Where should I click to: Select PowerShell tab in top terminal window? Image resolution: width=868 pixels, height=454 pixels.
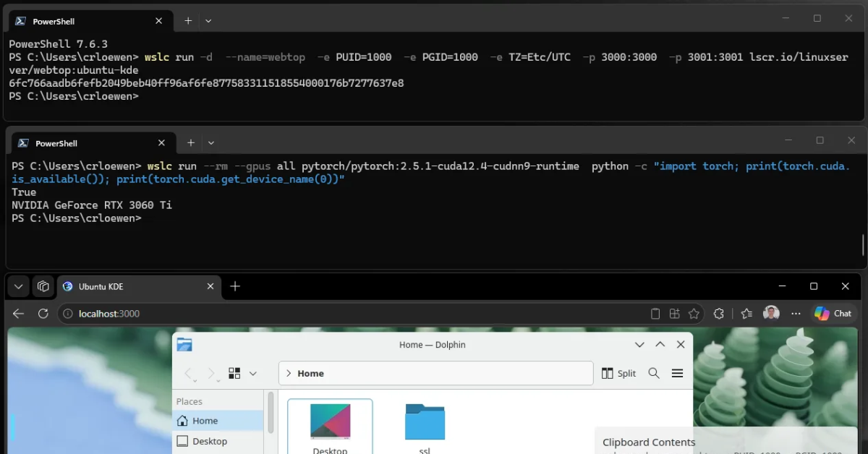pos(90,21)
